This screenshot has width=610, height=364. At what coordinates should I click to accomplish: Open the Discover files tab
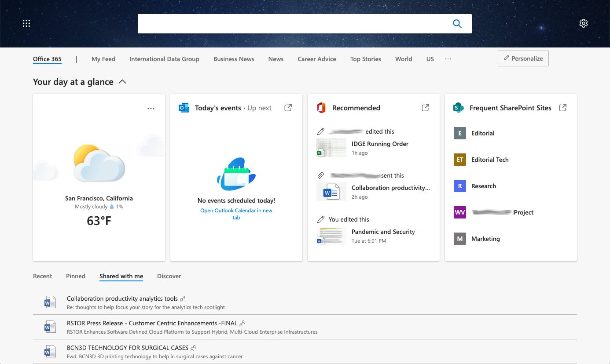169,276
